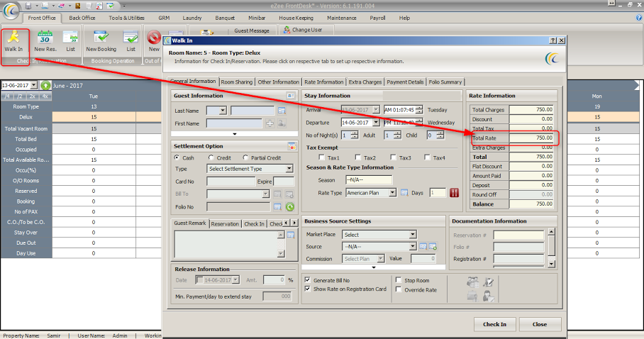Switch to Room Sharing tab
This screenshot has height=339, width=644.
pos(237,82)
